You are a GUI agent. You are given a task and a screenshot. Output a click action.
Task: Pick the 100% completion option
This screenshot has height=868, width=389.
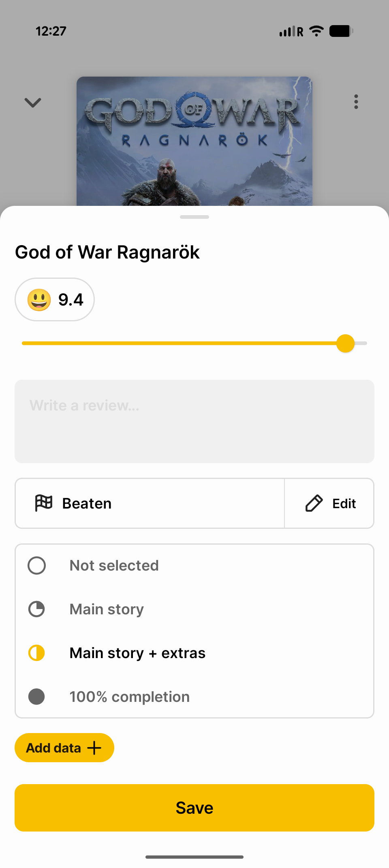(129, 697)
